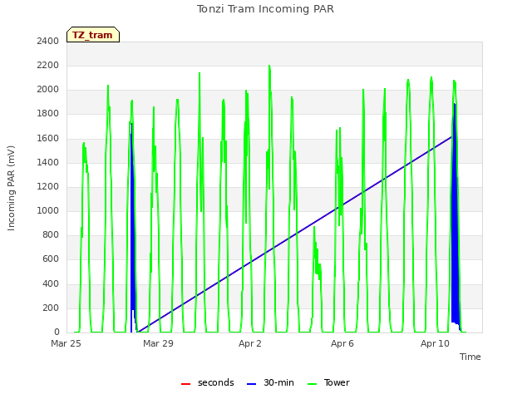Click the 1400 y-axis tick label

click(x=48, y=163)
